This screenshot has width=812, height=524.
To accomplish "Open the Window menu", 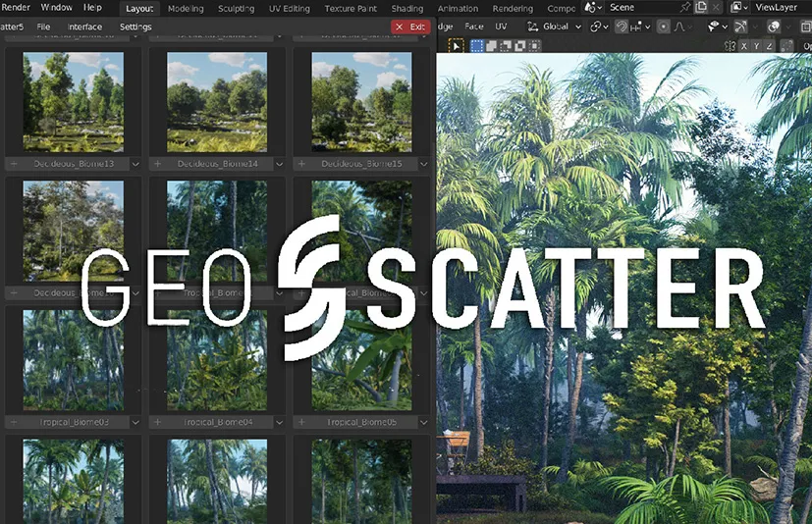I will click(56, 7).
